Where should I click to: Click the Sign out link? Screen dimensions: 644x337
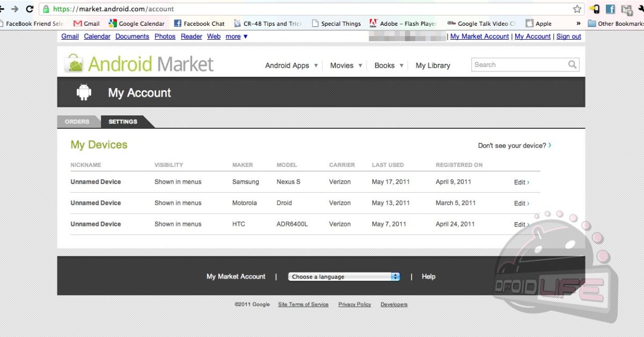tap(568, 36)
